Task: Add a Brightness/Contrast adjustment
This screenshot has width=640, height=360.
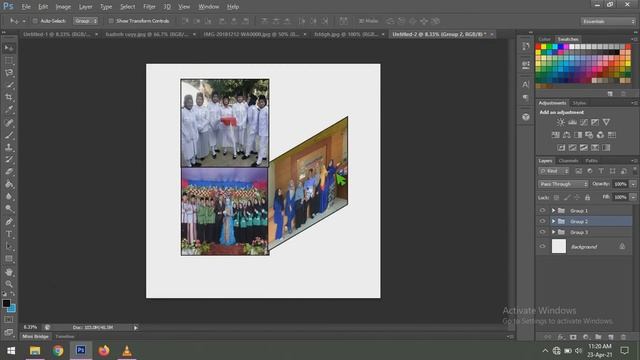Action: click(561, 122)
